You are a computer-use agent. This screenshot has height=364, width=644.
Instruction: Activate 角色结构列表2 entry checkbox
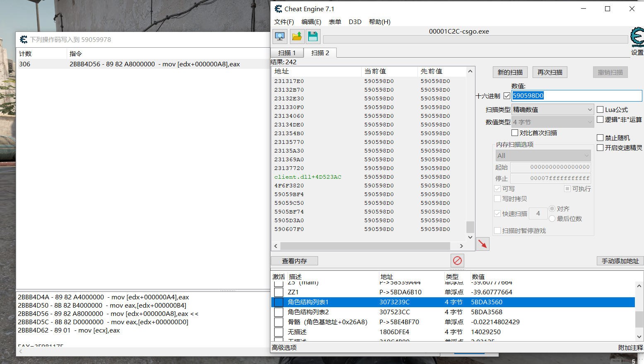click(279, 312)
